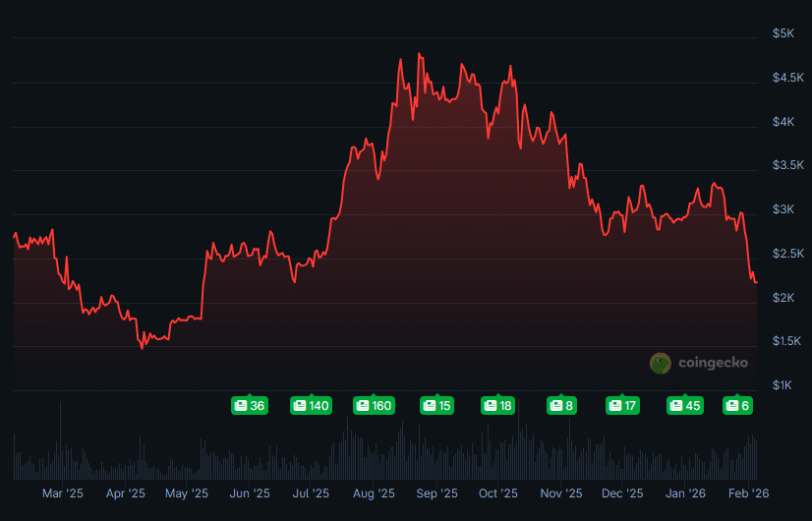Image resolution: width=812 pixels, height=521 pixels.
Task: Click the Nov '25 date label
Action: point(560,493)
